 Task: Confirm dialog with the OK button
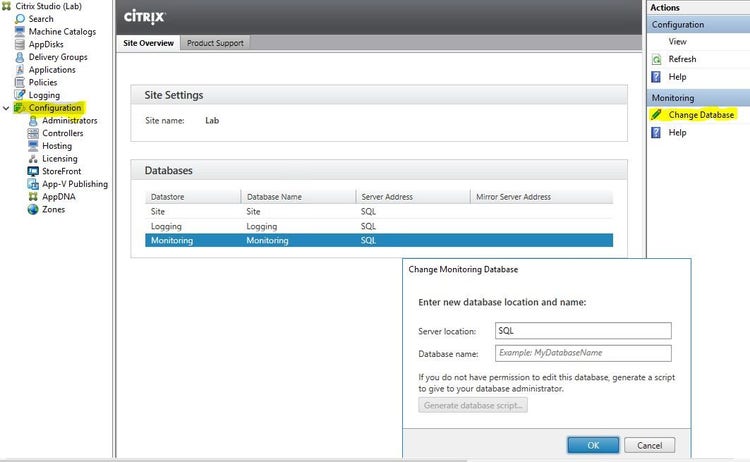[x=593, y=445]
